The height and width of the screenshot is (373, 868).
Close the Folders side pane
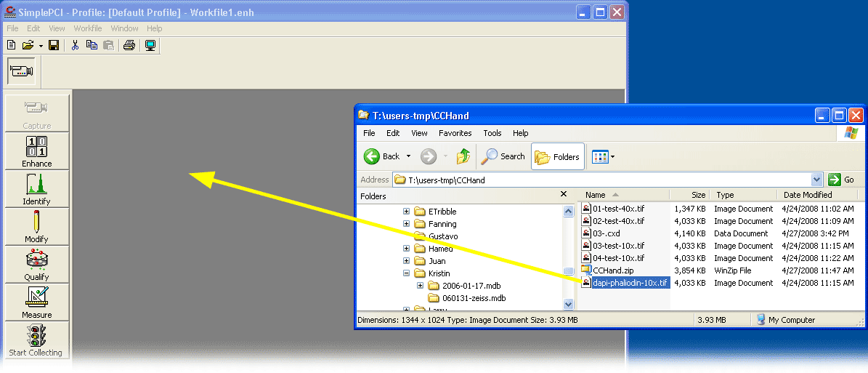[x=564, y=194]
